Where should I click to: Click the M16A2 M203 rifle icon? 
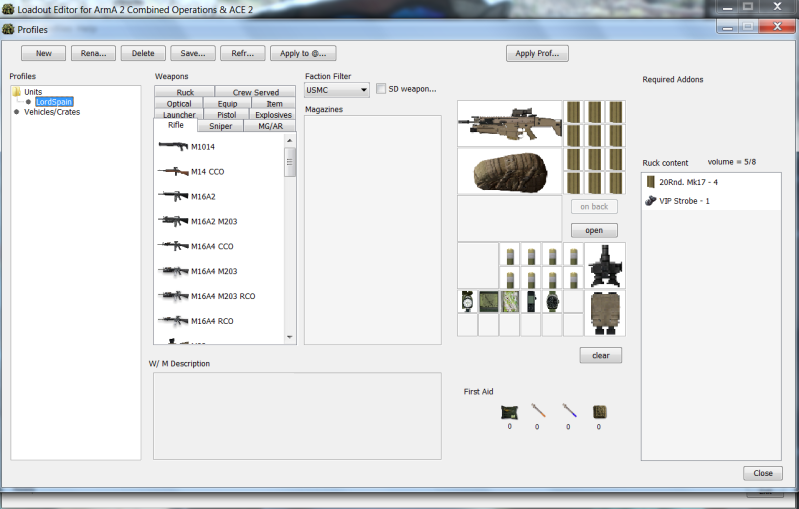173,221
